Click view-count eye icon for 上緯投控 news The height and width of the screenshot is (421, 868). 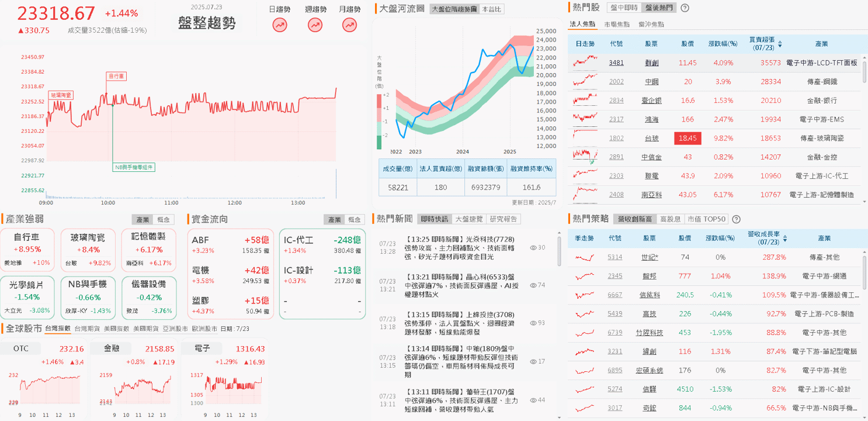(x=533, y=323)
